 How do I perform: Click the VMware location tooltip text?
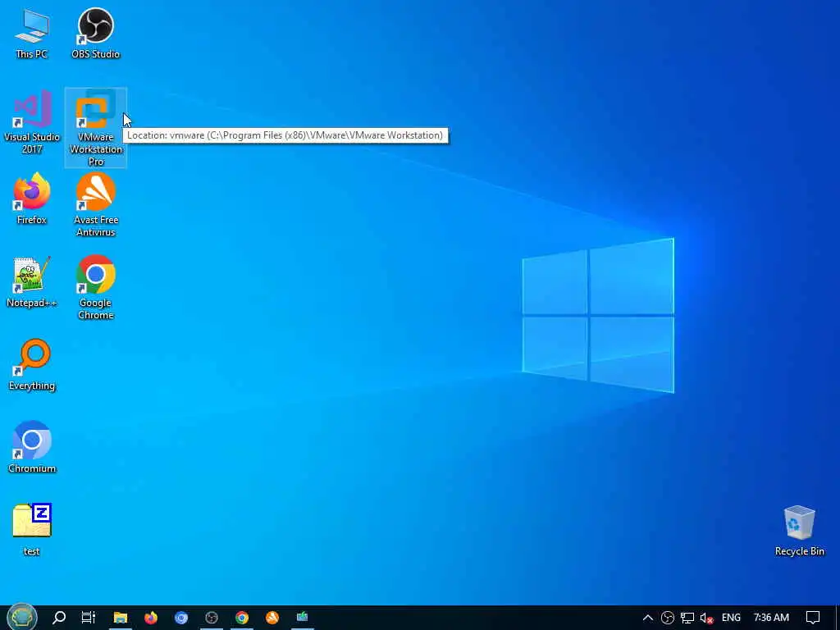(x=285, y=135)
